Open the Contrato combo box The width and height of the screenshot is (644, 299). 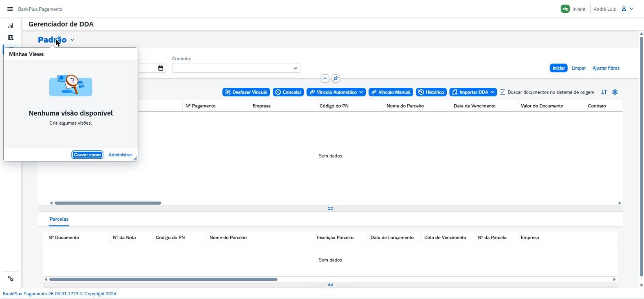[x=236, y=68]
